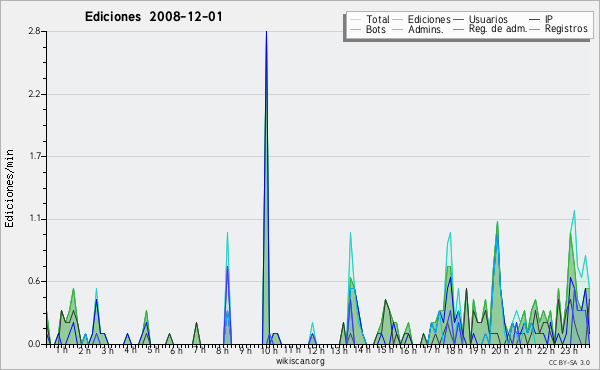The width and height of the screenshot is (600, 370).
Task: Click the y-axis value 1.7
Action: click(35, 156)
